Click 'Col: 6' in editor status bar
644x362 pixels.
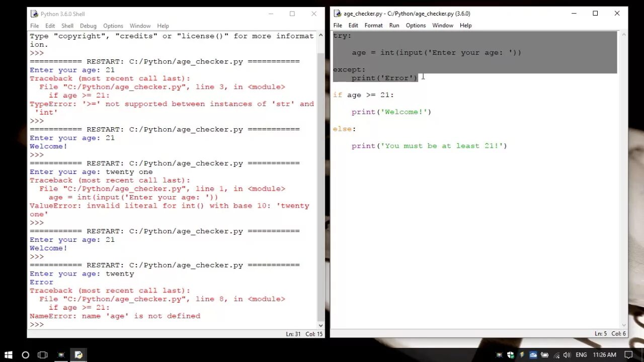(x=619, y=334)
